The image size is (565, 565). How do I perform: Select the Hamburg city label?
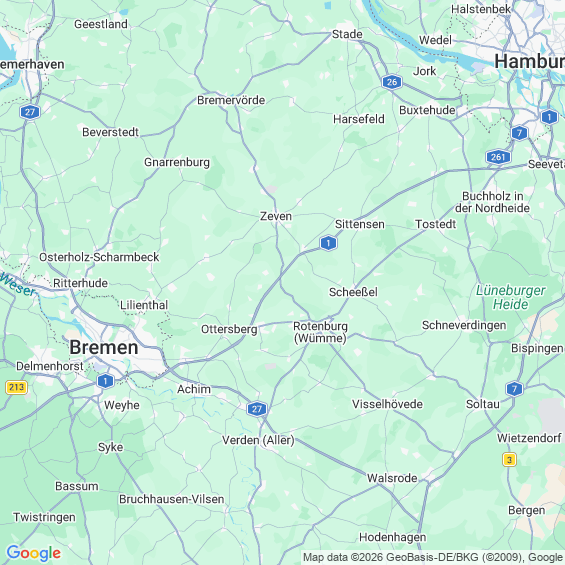[529, 62]
